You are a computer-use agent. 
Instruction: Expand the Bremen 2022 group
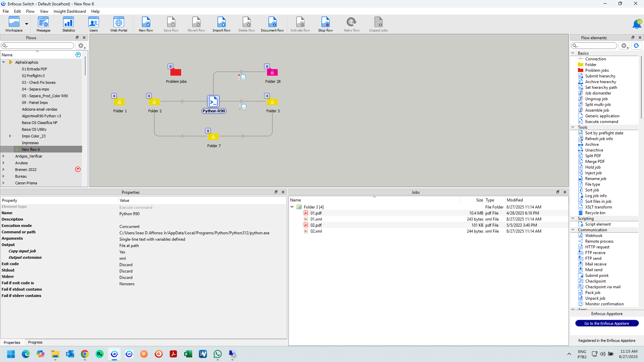4,170
